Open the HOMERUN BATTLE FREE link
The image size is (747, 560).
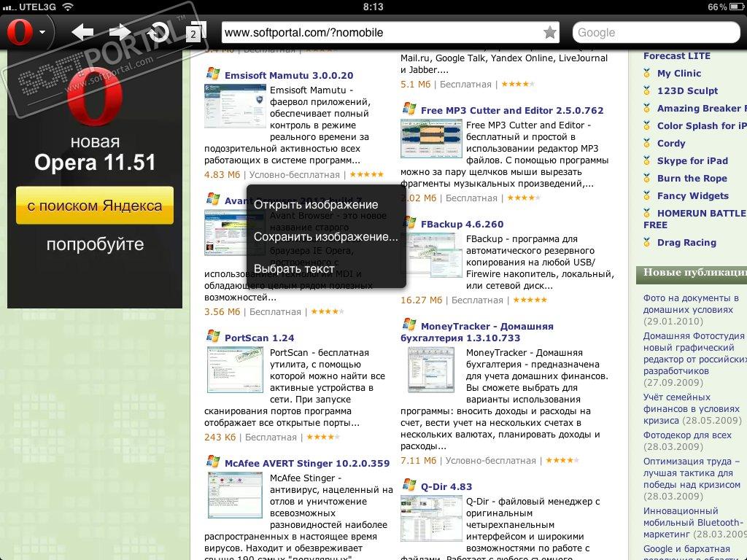coord(695,219)
